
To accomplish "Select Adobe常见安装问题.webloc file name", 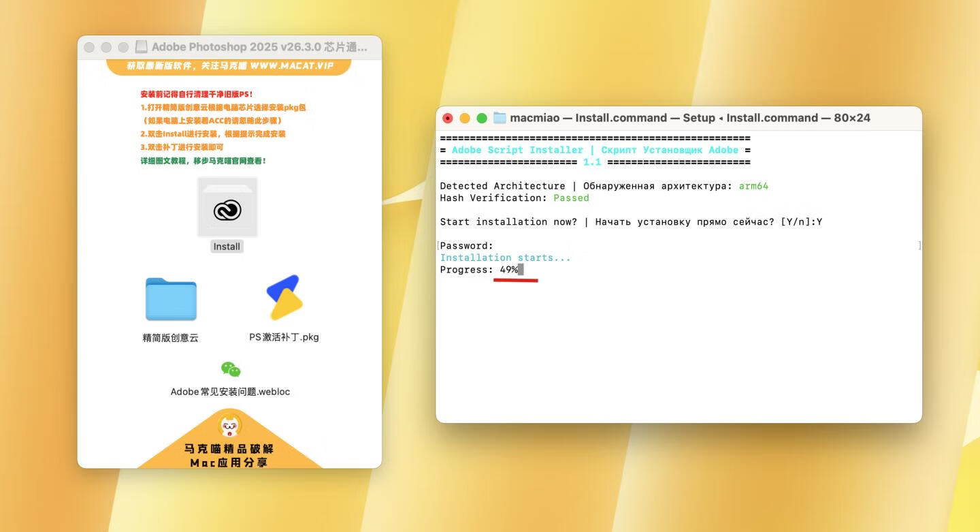I will pyautogui.click(x=230, y=392).
